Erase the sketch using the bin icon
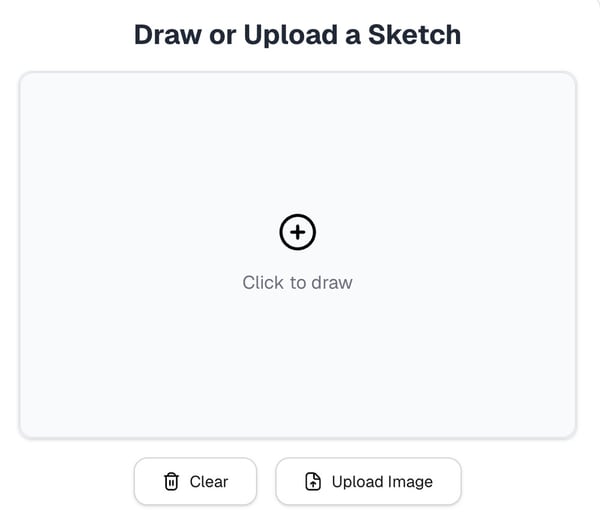 coord(171,482)
